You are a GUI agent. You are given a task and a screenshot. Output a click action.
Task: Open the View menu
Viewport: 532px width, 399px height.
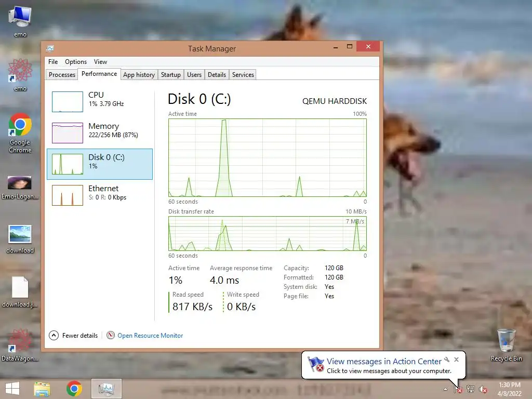click(100, 62)
